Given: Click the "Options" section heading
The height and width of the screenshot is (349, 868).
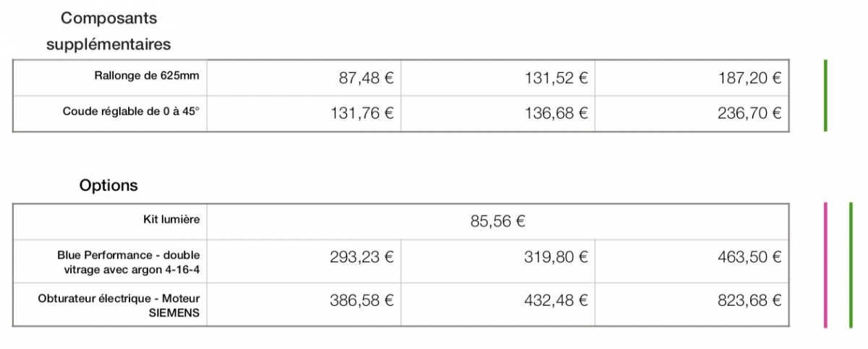Looking at the screenshot, I should pyautogui.click(x=109, y=186).
